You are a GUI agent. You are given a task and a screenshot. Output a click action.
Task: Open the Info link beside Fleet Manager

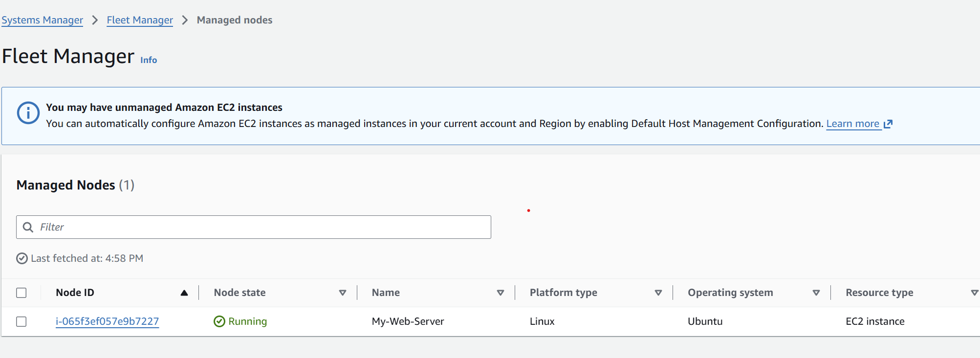tap(149, 60)
